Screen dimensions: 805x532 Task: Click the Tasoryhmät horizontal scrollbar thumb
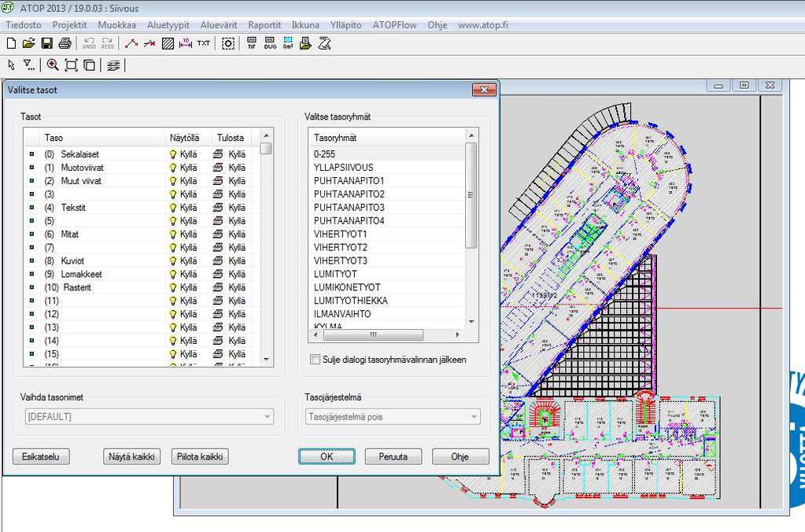(x=373, y=334)
